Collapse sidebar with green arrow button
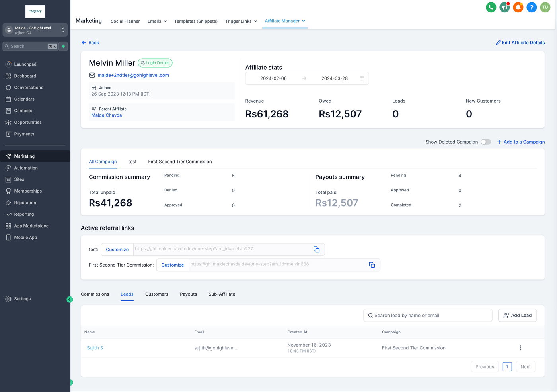557x392 pixels. 70,300
